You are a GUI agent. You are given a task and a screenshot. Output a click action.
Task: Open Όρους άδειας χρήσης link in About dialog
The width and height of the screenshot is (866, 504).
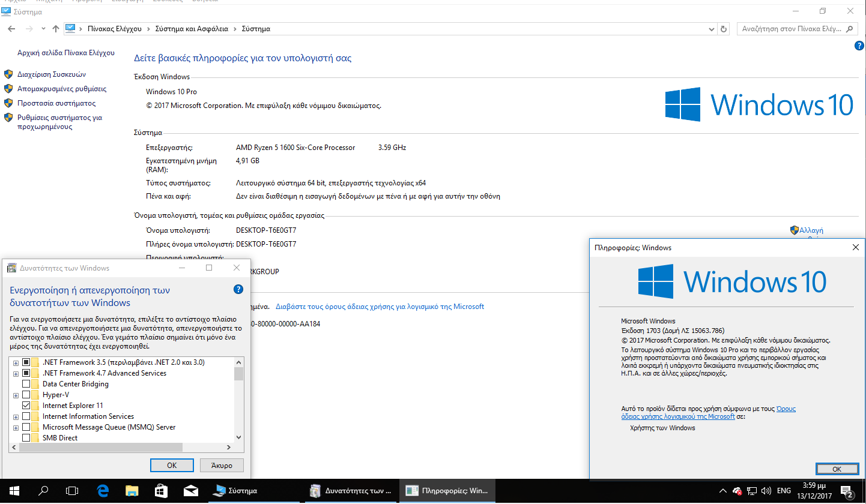[709, 413]
